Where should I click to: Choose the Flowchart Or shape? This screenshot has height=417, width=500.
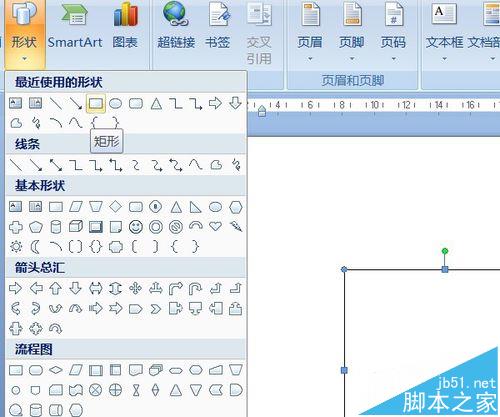tap(116, 390)
